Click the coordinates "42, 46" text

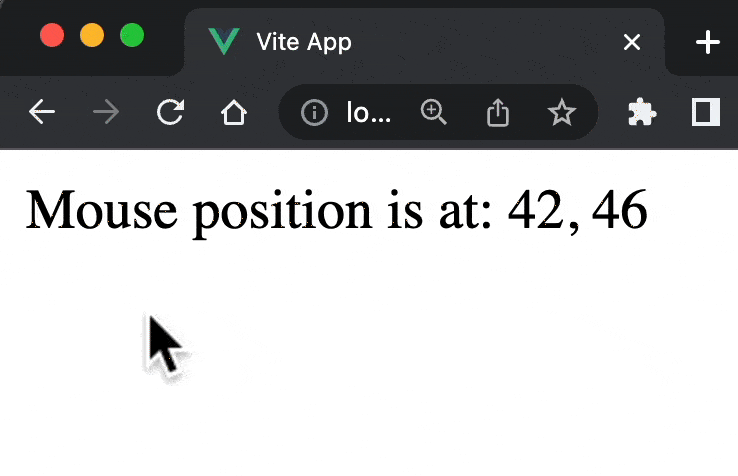click(578, 211)
